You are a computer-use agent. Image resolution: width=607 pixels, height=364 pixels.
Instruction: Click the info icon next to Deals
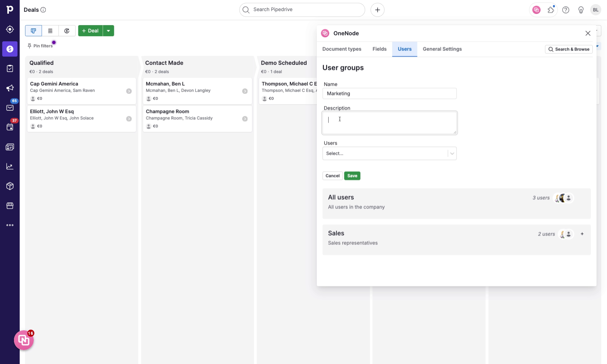point(43,10)
